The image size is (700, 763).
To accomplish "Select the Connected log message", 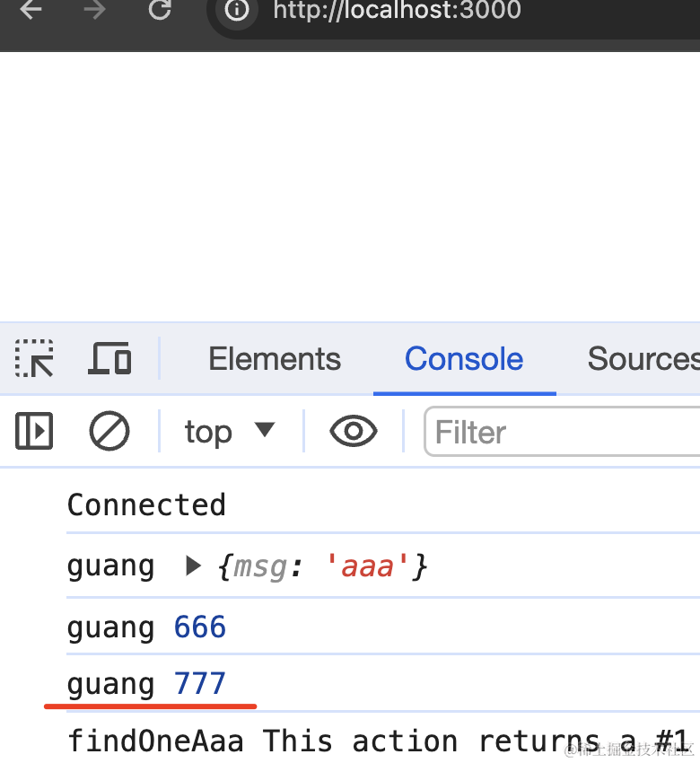I will (146, 505).
